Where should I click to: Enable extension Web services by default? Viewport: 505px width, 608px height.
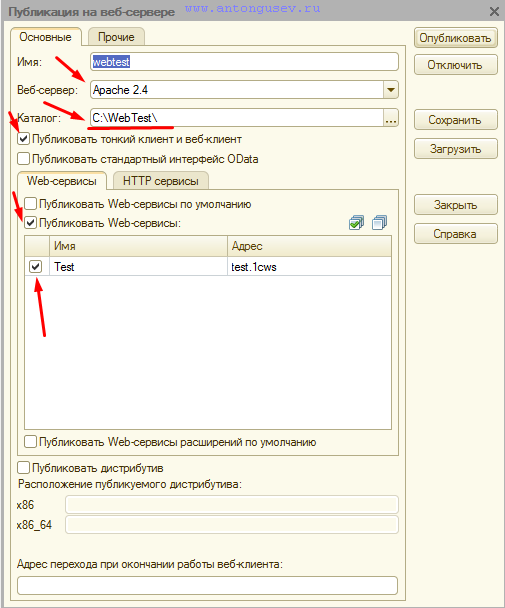[x=31, y=442]
